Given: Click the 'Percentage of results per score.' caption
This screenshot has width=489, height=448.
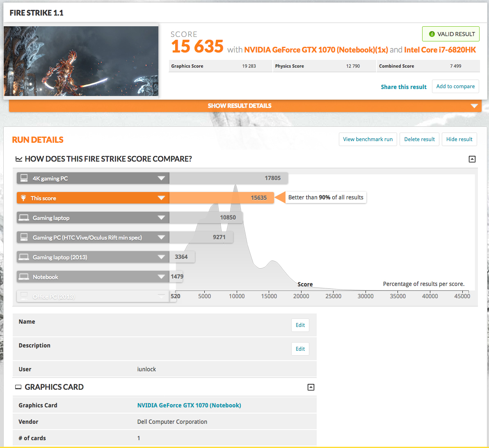Looking at the screenshot, I should tap(423, 284).
